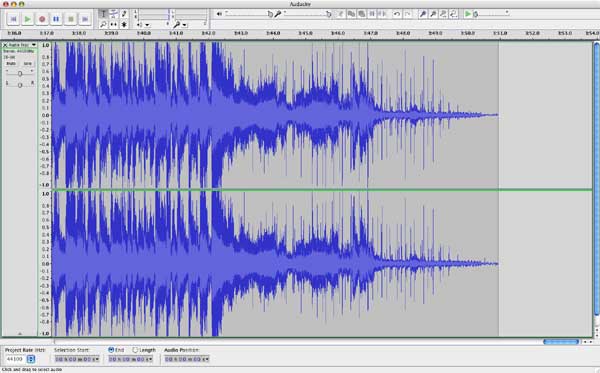600x373 pixels.
Task: Click the lower channel vertical scale at 0.0
Action: (46, 264)
